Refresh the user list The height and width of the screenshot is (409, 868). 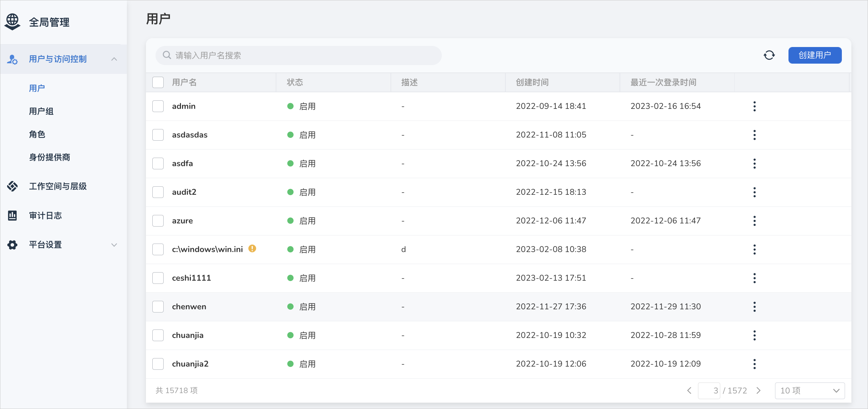click(769, 55)
